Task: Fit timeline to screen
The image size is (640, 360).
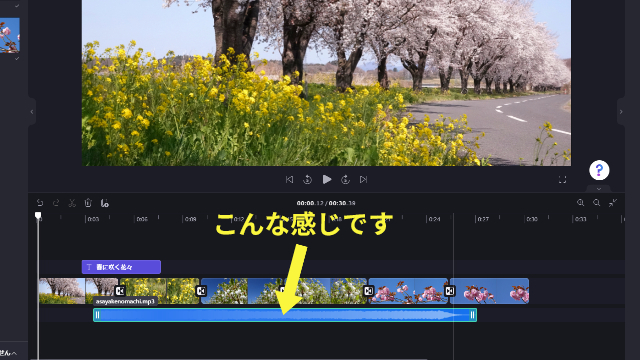Action: [613, 203]
